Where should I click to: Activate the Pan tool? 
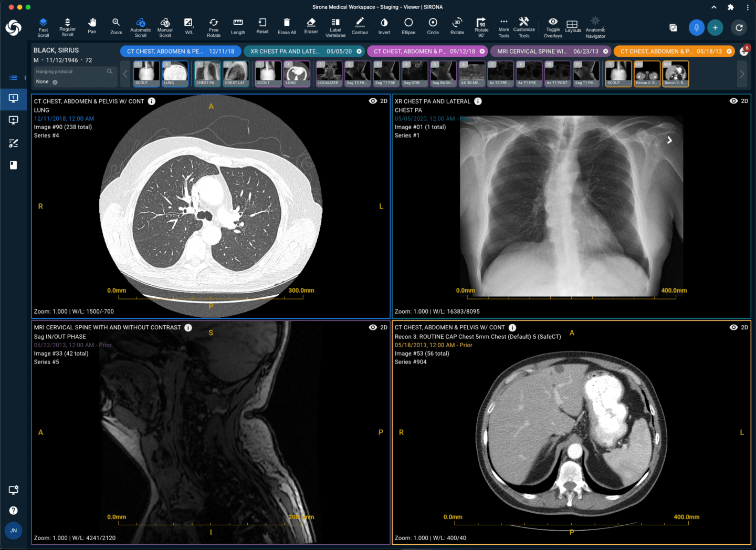[92, 26]
